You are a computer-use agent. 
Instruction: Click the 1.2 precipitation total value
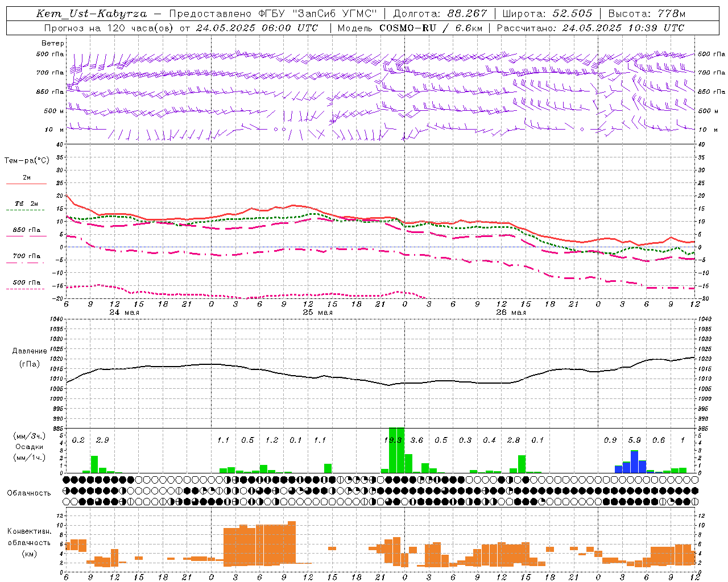272,440
